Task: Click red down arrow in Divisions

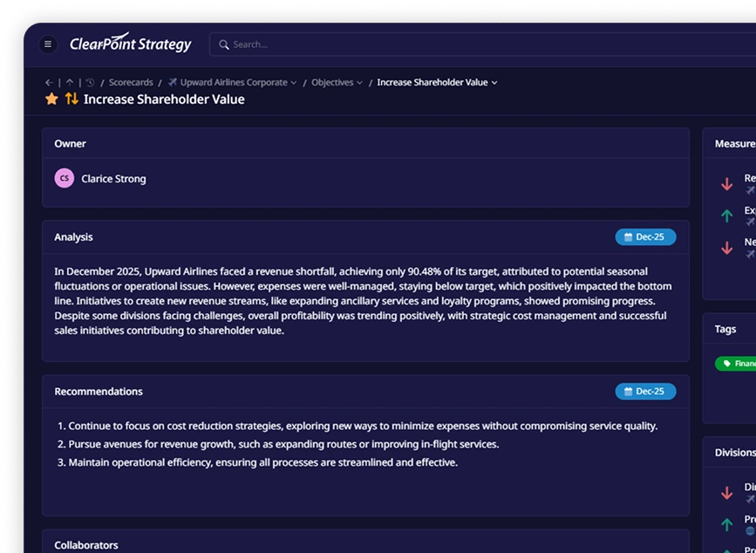Action: tap(726, 493)
